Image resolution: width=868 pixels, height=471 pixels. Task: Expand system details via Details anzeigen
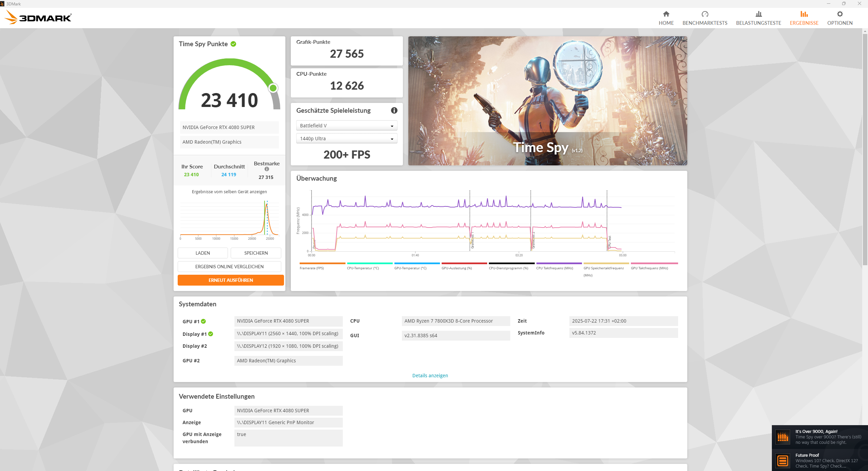pyautogui.click(x=430, y=376)
